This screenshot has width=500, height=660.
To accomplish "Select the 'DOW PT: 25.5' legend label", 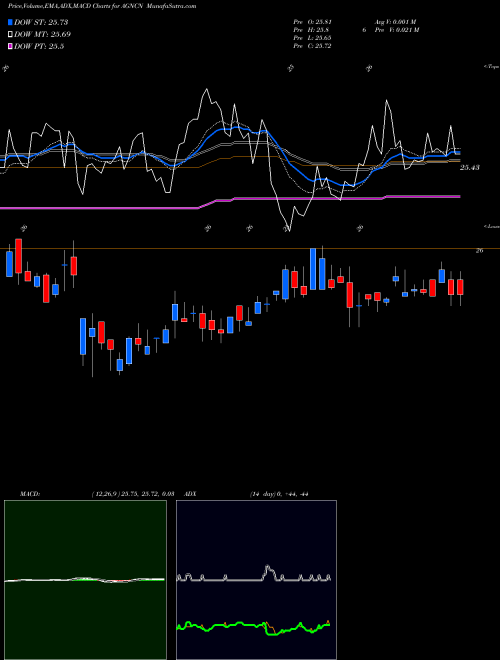I will coord(39,47).
